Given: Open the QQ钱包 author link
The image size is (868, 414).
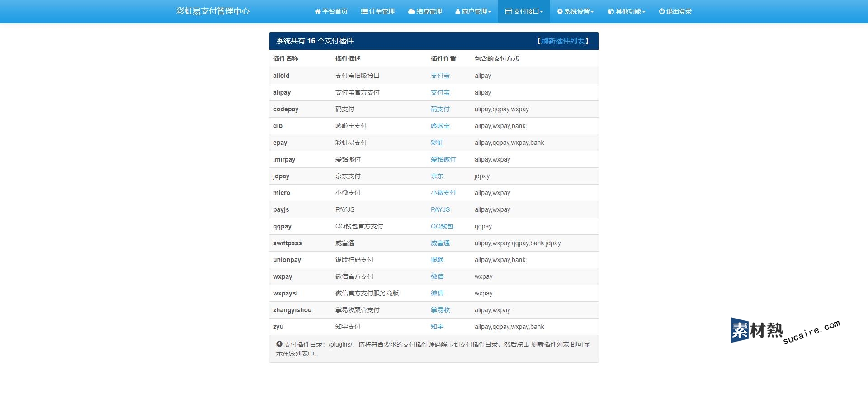Looking at the screenshot, I should pos(442,226).
